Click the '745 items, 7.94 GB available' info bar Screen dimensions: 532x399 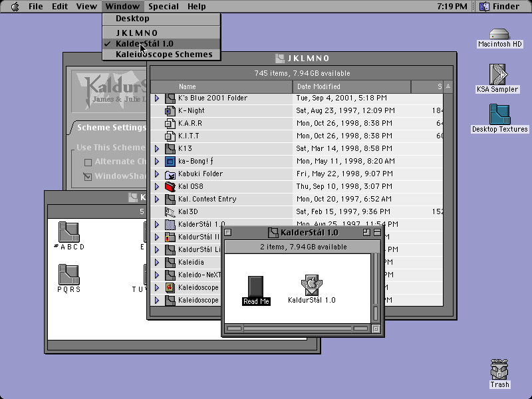click(302, 73)
